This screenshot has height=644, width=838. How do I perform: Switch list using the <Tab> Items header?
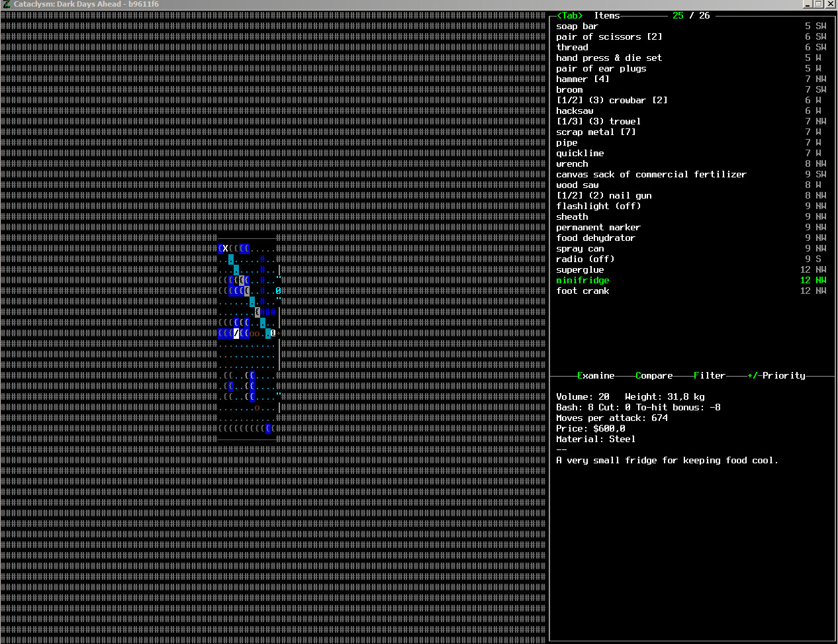click(588, 16)
